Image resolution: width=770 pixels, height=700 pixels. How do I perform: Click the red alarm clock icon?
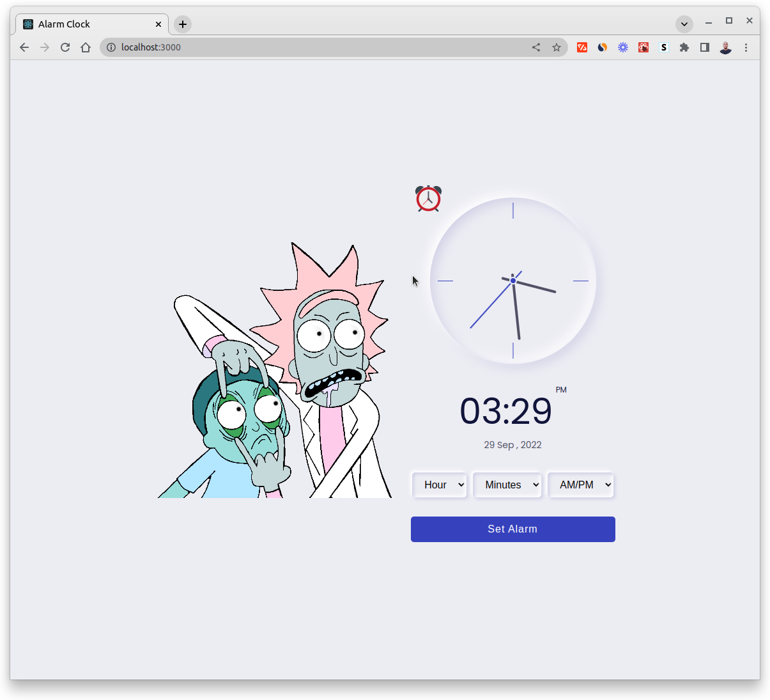click(428, 198)
